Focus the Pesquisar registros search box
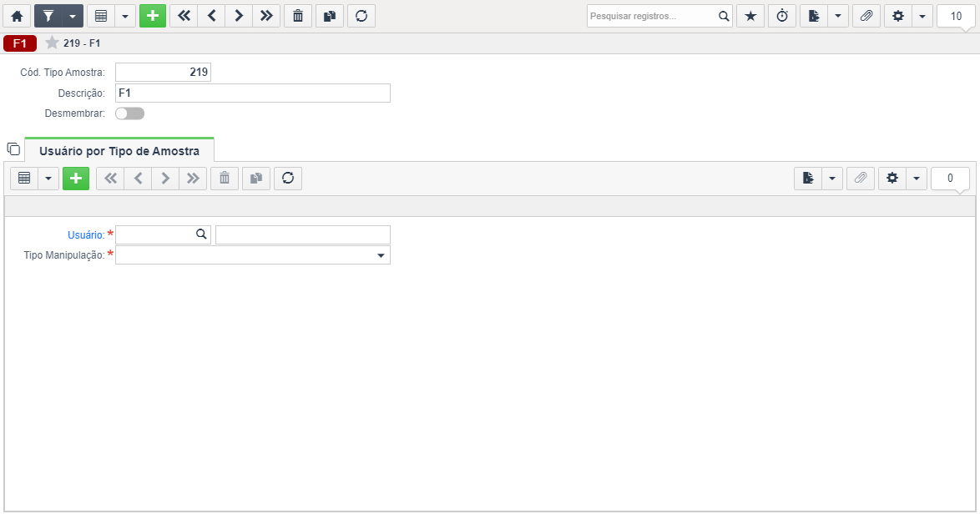 [652, 16]
